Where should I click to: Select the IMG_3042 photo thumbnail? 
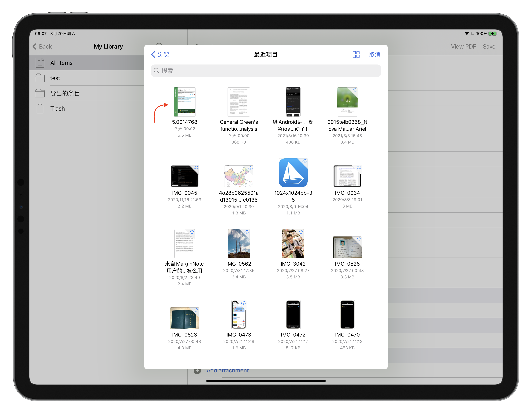tap(293, 244)
